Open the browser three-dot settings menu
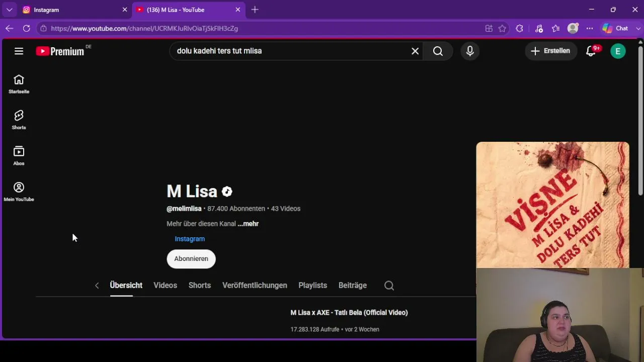 590,29
